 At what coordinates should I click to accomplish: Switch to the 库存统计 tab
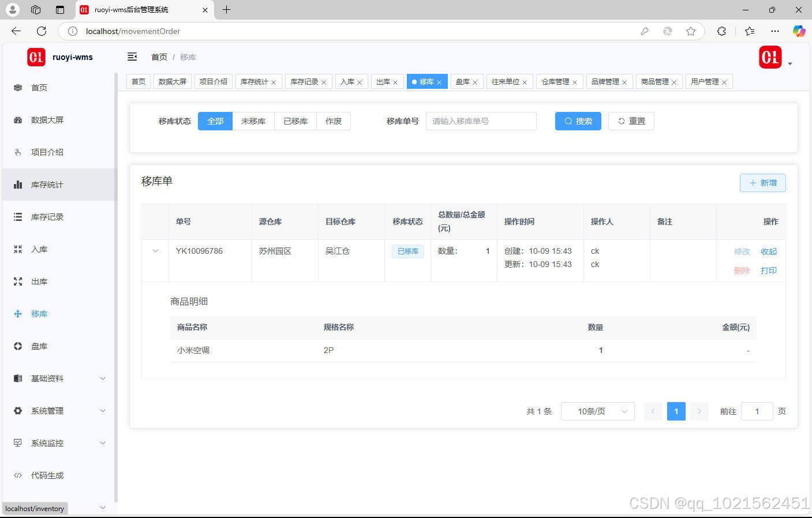tap(254, 82)
